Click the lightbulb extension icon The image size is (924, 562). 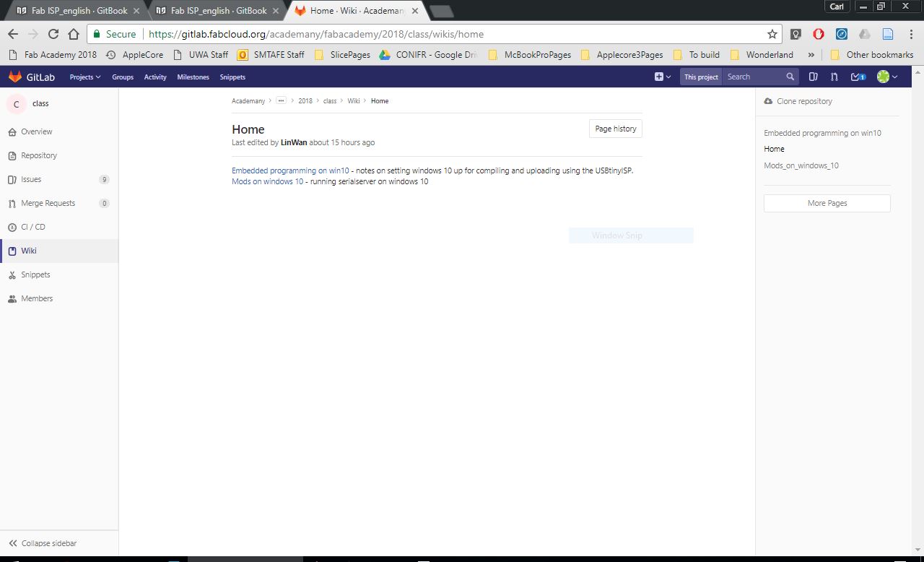click(796, 34)
